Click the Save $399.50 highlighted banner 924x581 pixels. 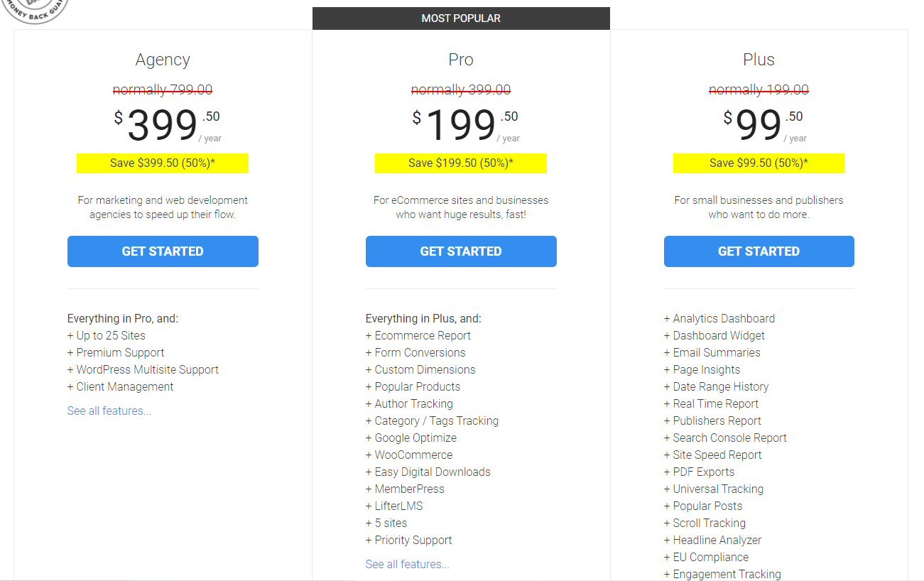pyautogui.click(x=163, y=163)
